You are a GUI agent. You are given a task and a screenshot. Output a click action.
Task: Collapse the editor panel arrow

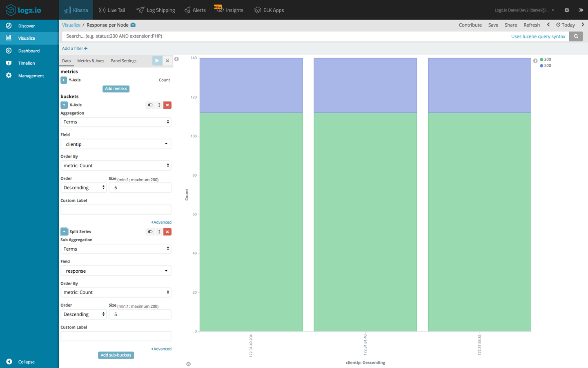tap(176, 59)
